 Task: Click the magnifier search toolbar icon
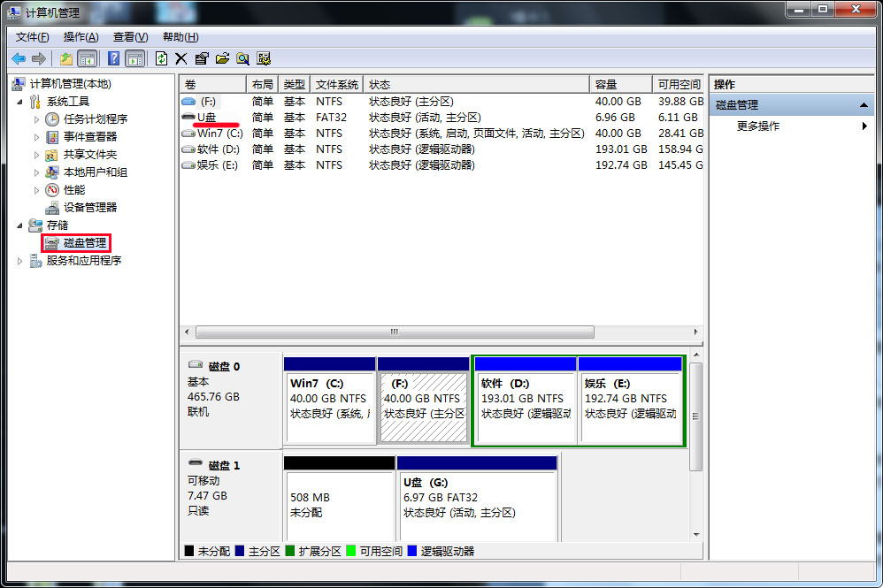pyautogui.click(x=242, y=58)
